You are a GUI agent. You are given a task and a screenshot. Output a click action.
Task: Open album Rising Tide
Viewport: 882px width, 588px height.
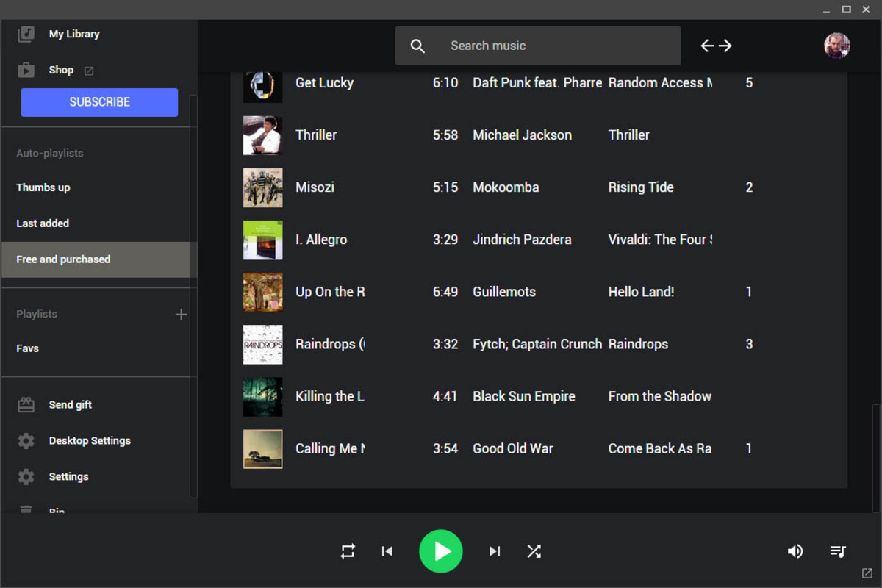[x=641, y=187]
